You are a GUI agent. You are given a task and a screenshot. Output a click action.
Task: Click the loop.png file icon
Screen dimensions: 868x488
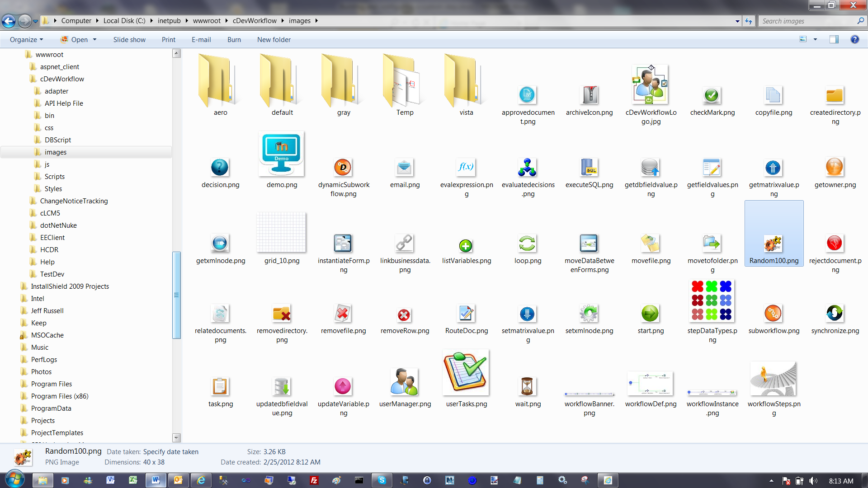tap(527, 244)
